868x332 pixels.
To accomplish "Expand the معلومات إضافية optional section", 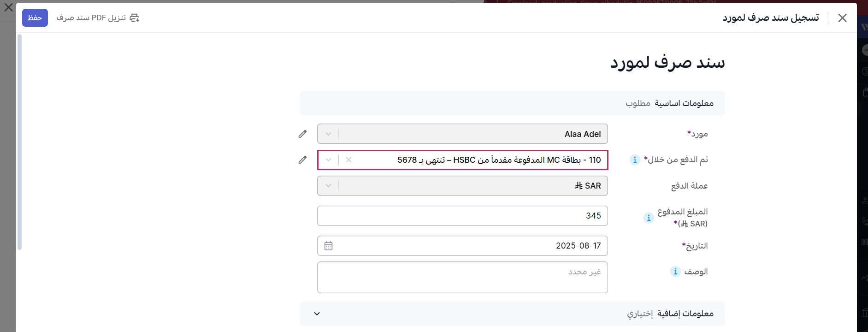I will coord(317,314).
